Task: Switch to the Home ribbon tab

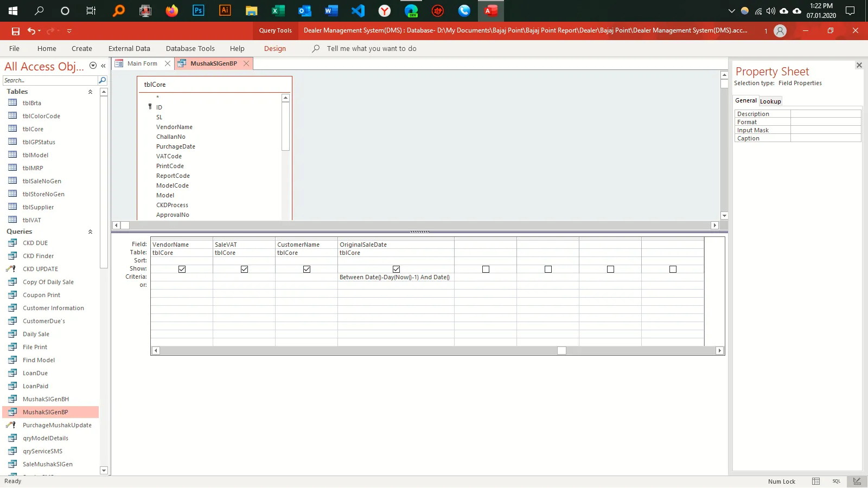Action: pos(47,48)
